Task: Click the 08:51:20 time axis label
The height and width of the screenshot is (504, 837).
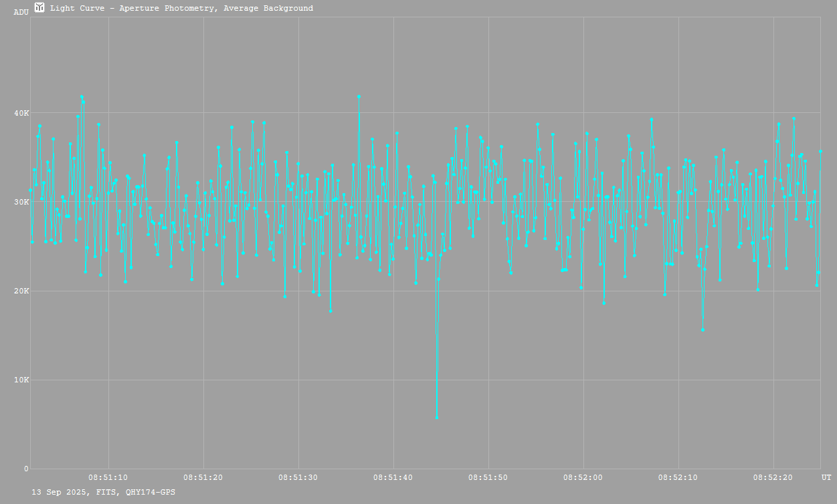Action: click(x=203, y=477)
